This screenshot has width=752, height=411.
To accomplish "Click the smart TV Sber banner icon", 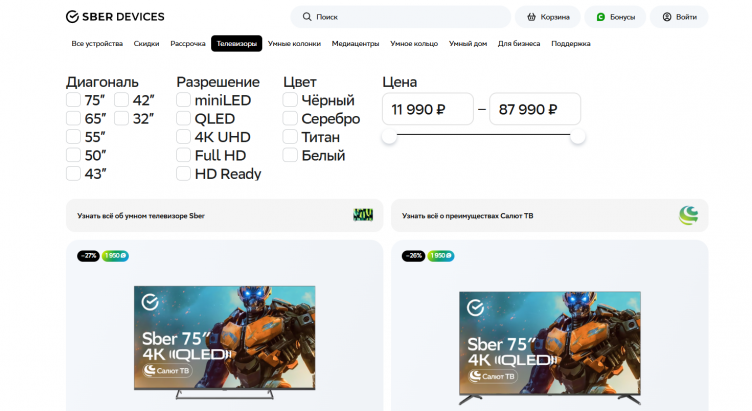I will point(363,215).
